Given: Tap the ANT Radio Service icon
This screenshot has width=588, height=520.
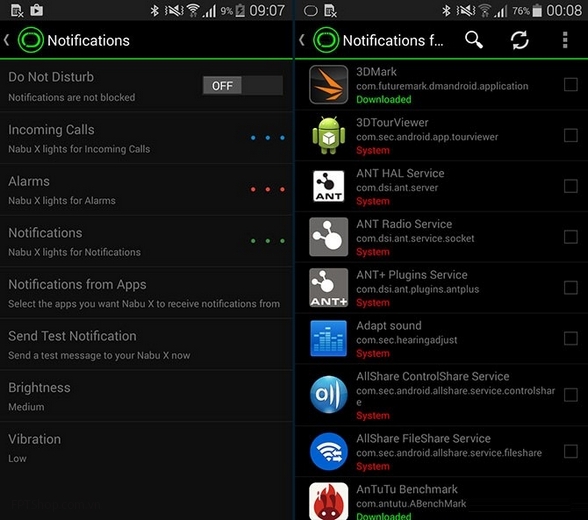Looking at the screenshot, I should click(328, 237).
